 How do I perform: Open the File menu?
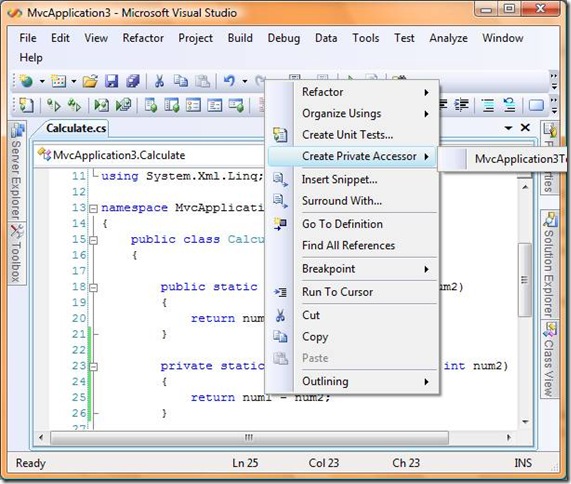click(x=28, y=38)
